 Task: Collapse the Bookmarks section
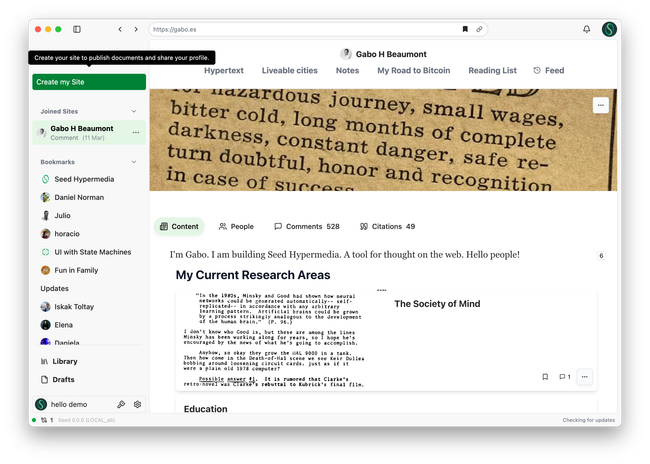[x=134, y=161]
